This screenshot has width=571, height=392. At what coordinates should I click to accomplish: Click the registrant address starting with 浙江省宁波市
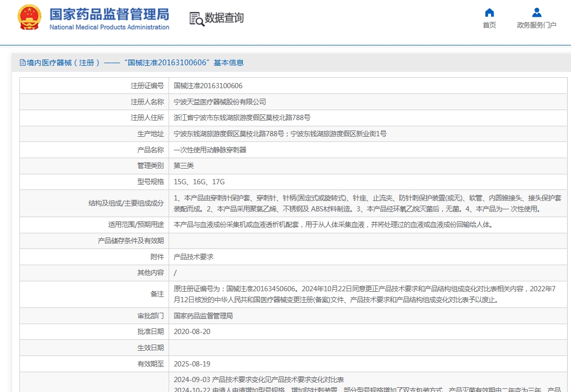[242, 117]
